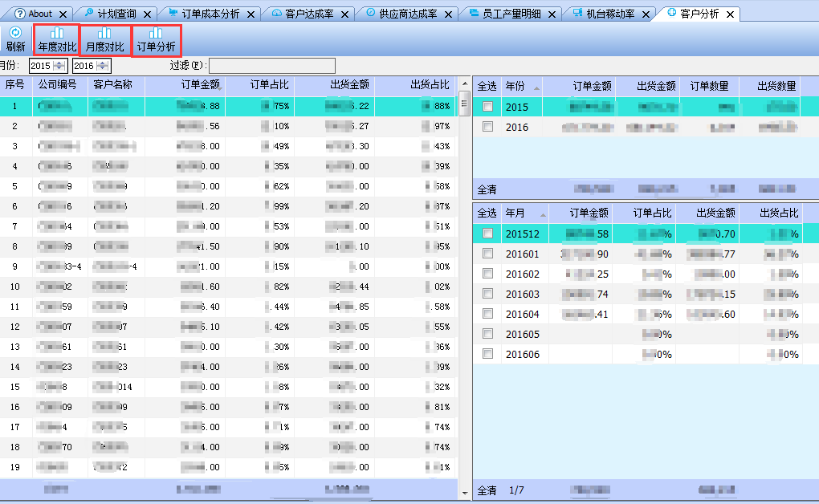The width and height of the screenshot is (819, 504).
Task: Close the About tab
Action: tap(65, 14)
